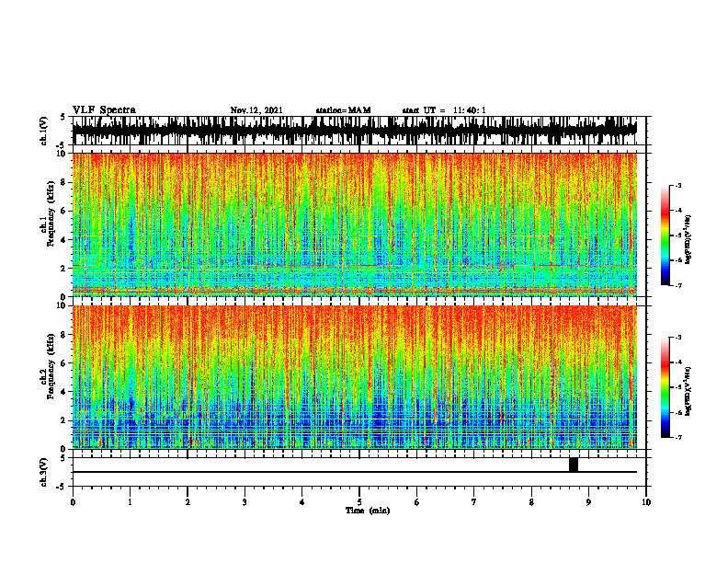Click the ch.1(V) waveform axis label
Screen dimensions: 728x563
pyautogui.click(x=44, y=131)
